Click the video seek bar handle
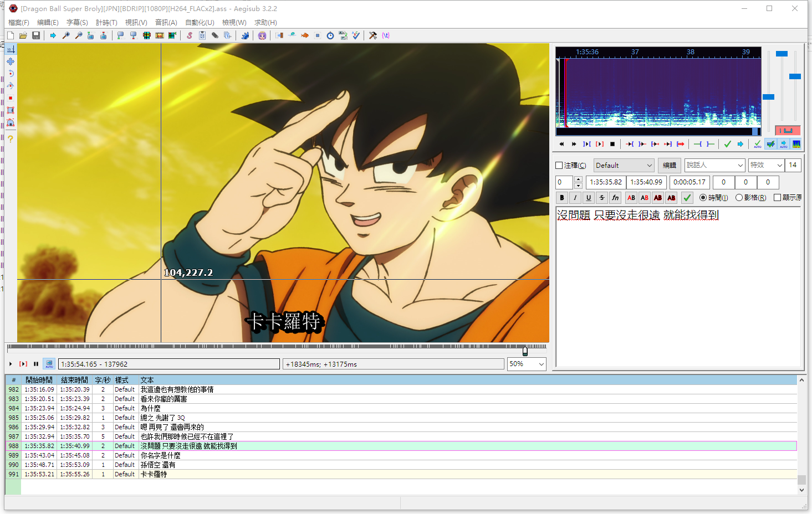This screenshot has height=514, width=812. coord(525,351)
